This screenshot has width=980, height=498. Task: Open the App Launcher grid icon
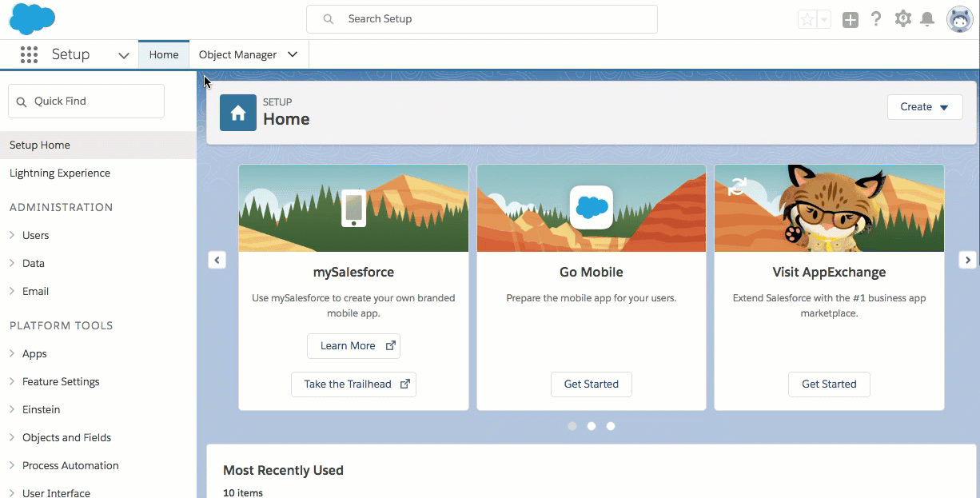pos(29,54)
